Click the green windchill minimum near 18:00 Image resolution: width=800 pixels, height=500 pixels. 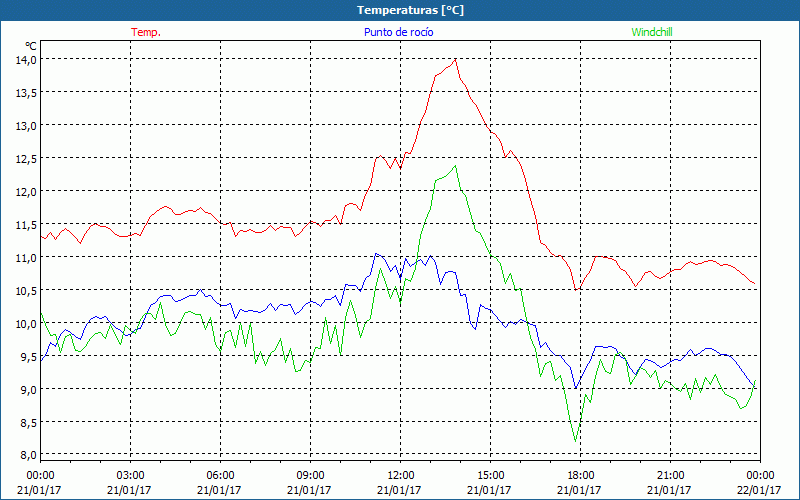(x=576, y=441)
